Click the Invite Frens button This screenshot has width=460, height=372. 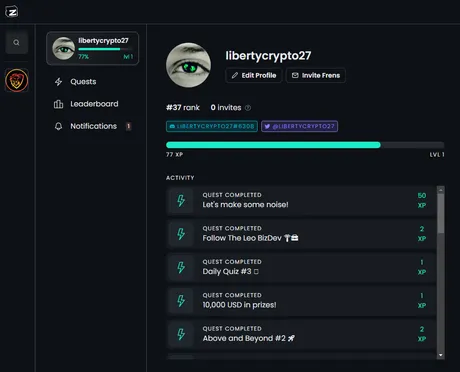(x=316, y=75)
